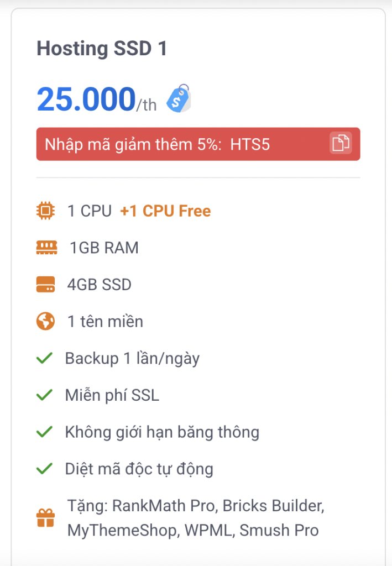Click the 4GB SSD text

click(100, 285)
